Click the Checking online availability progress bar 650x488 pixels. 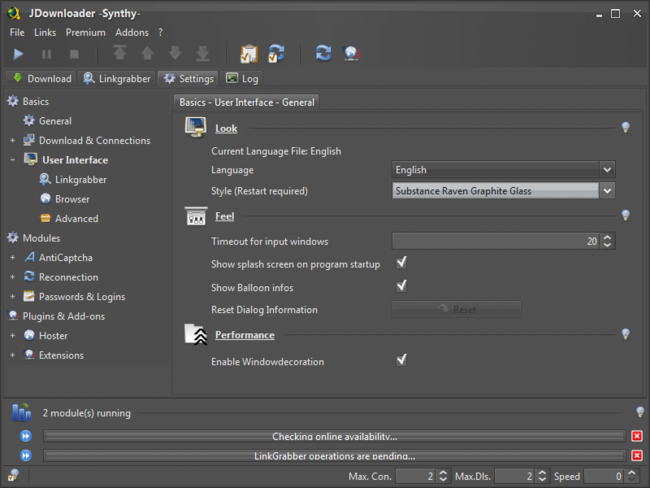(x=335, y=436)
